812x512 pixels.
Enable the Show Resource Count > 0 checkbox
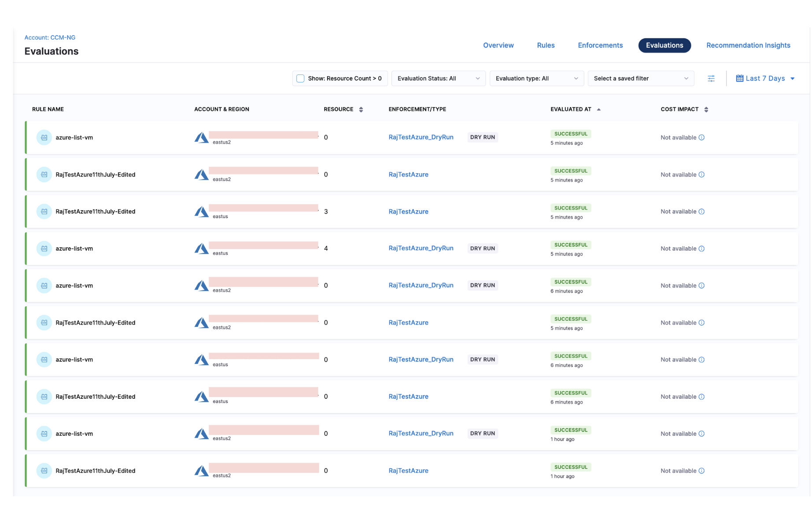pos(300,78)
